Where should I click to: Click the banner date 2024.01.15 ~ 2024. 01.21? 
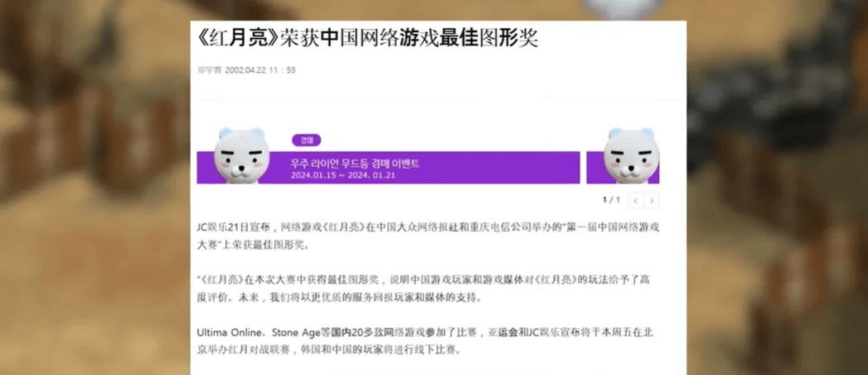point(343,175)
